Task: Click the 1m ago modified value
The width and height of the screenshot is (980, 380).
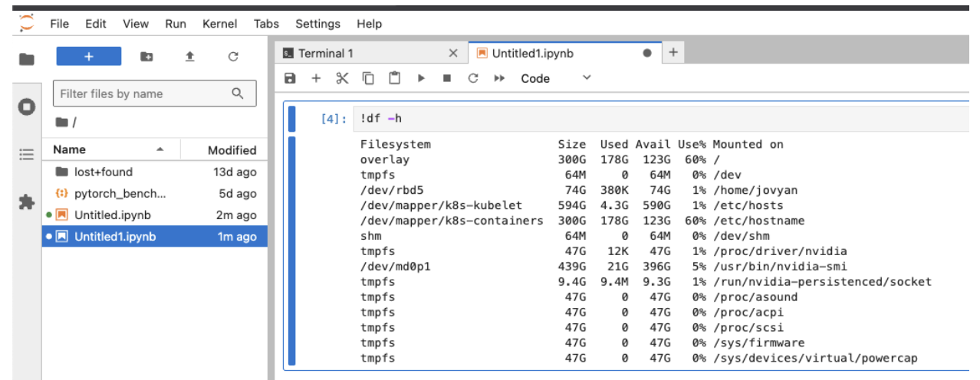Action: (x=236, y=237)
